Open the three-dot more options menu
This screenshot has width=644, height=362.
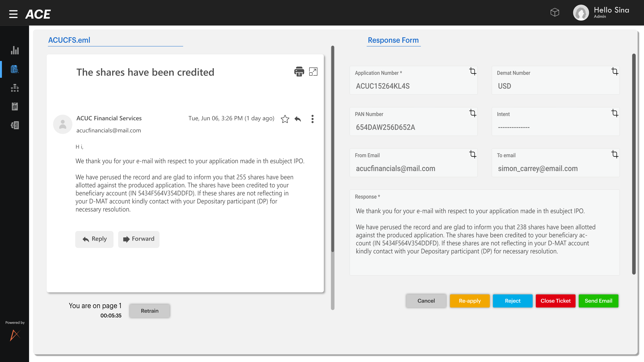coord(312,119)
